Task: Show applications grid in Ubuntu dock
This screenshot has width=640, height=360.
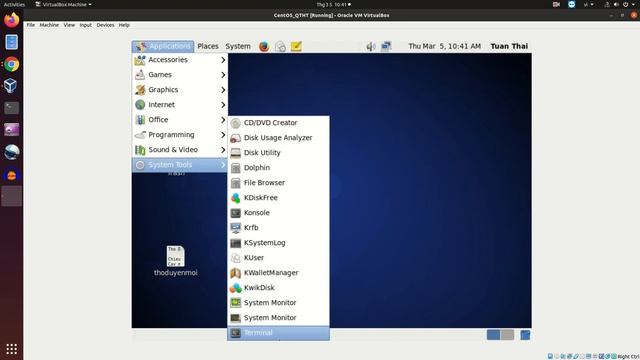Action: 11,349
